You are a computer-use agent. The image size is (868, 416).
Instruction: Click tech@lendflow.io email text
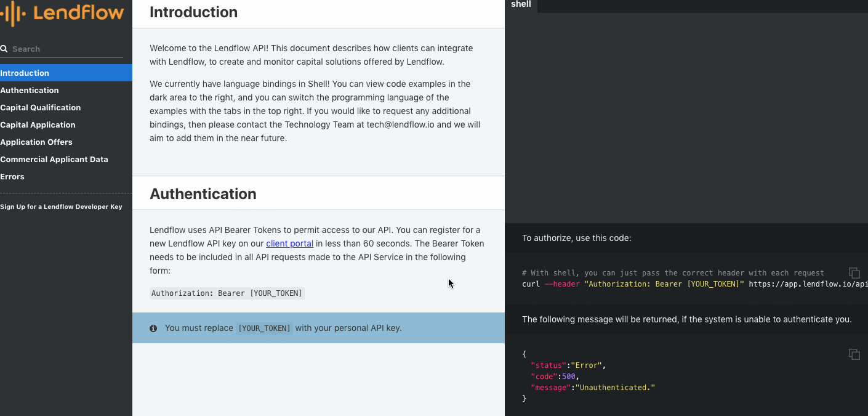(x=400, y=124)
